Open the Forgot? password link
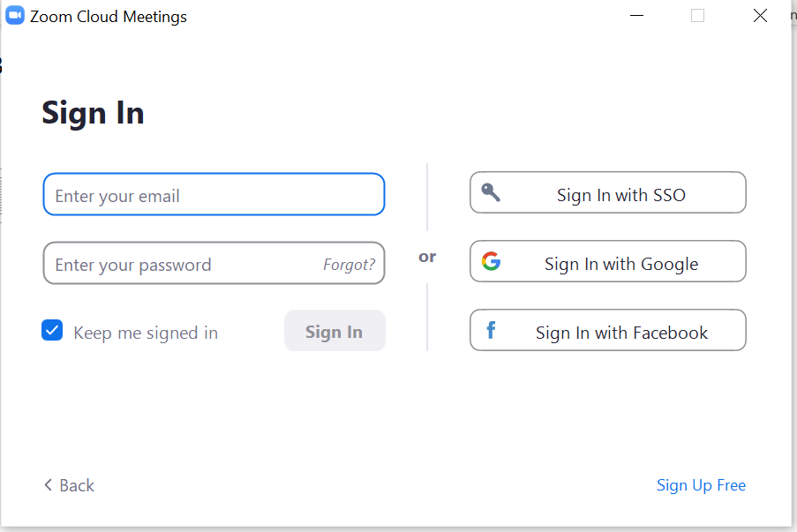Viewport: 797px width, 532px height. pos(349,265)
